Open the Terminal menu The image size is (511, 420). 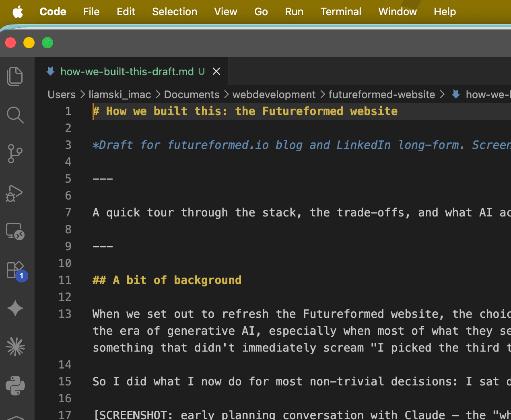[341, 12]
